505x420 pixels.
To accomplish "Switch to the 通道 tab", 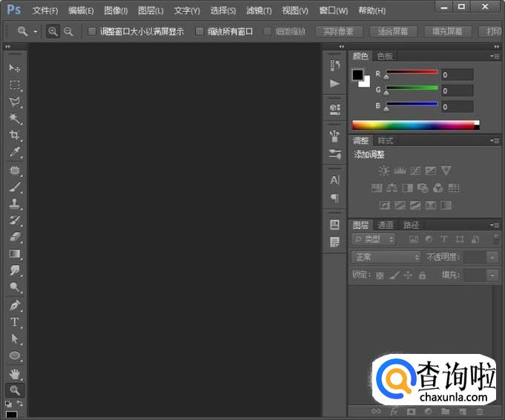I will (386, 225).
